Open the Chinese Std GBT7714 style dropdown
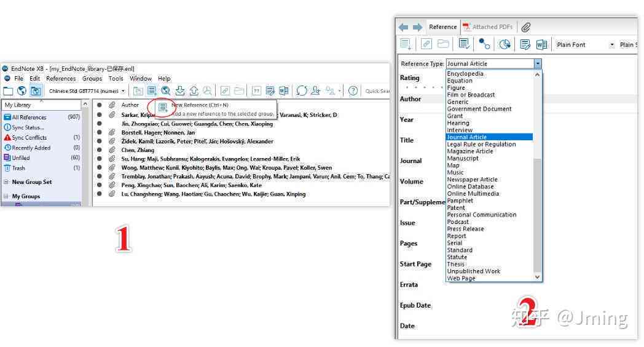 [x=123, y=91]
